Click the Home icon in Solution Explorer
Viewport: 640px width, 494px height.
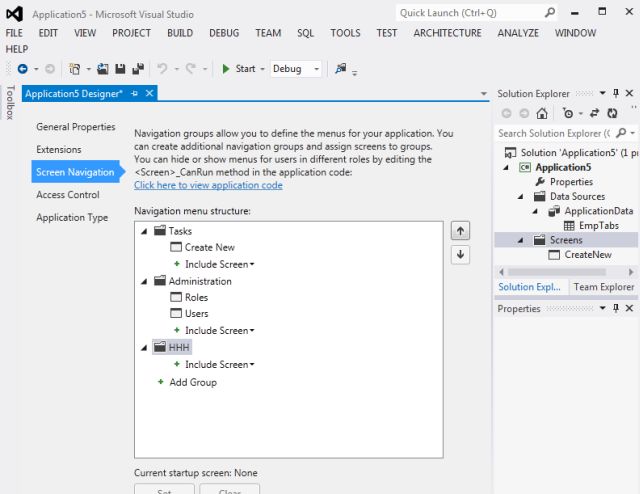click(x=541, y=114)
